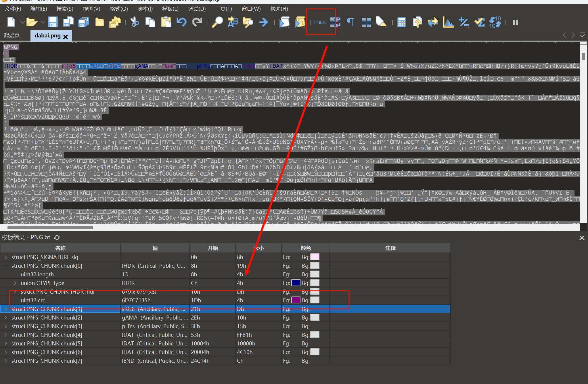Click the Hex edit mode toggle

[x=320, y=22]
